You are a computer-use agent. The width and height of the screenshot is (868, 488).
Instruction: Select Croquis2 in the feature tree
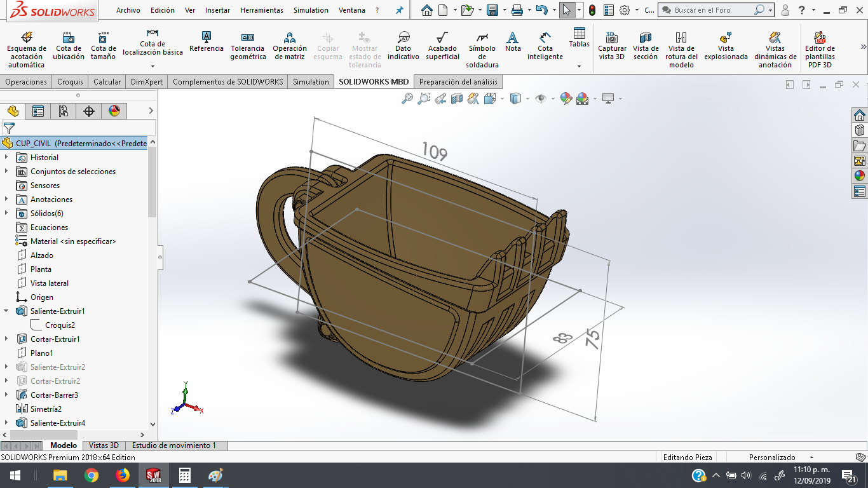click(60, 325)
